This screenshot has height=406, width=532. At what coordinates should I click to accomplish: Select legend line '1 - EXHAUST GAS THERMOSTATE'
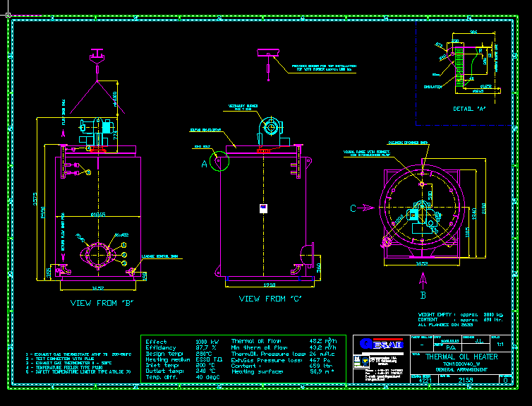pyautogui.click(x=78, y=354)
